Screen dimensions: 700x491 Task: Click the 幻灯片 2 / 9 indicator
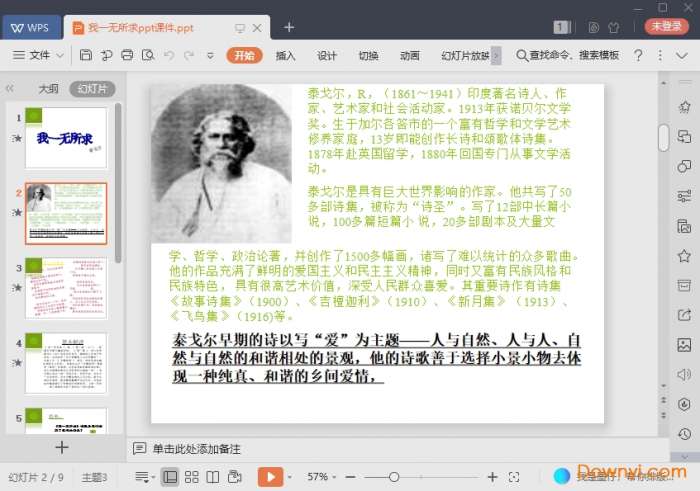coord(36,477)
